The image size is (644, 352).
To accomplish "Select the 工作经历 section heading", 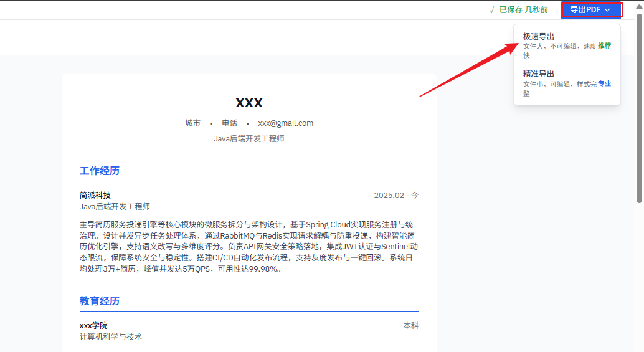I will pos(100,171).
